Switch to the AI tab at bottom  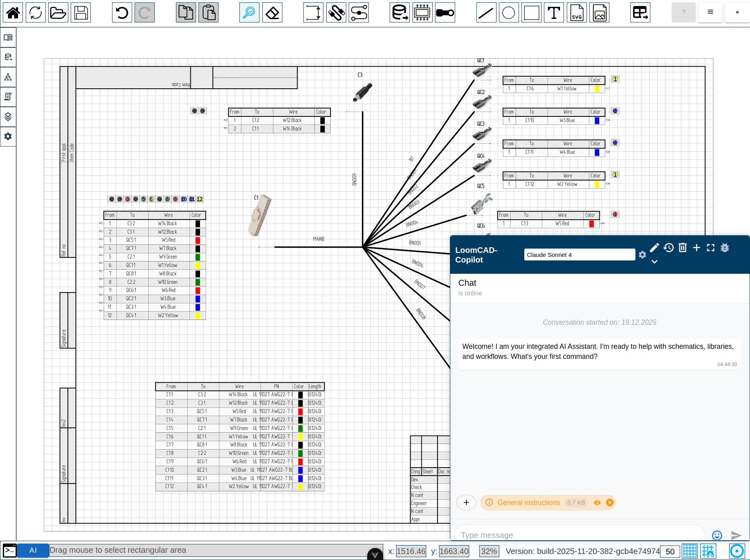click(33, 550)
